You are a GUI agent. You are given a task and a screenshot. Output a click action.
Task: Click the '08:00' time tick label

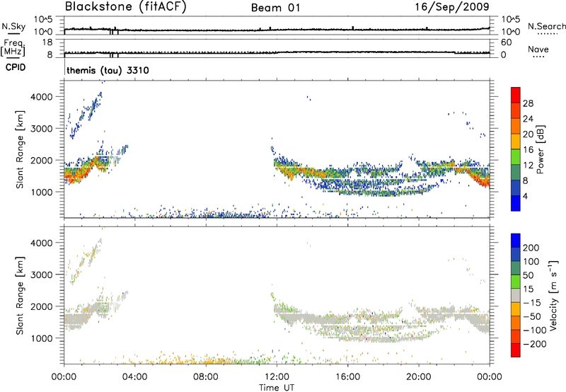point(206,377)
